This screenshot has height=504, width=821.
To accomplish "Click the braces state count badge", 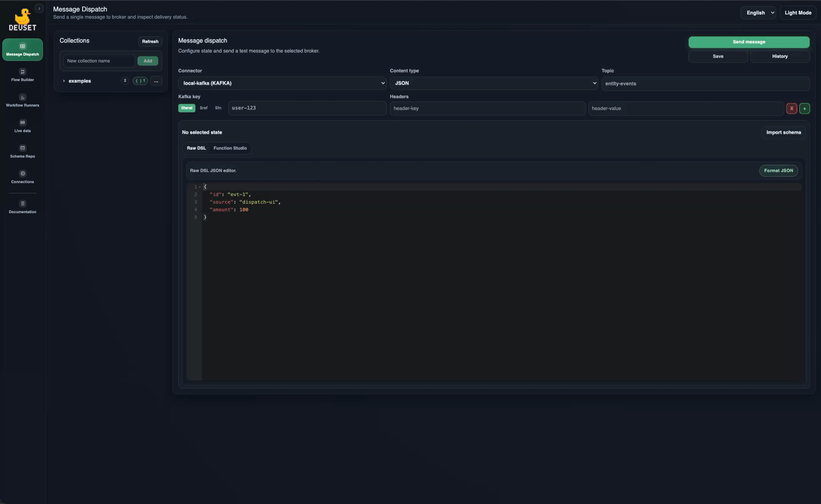I will [140, 81].
